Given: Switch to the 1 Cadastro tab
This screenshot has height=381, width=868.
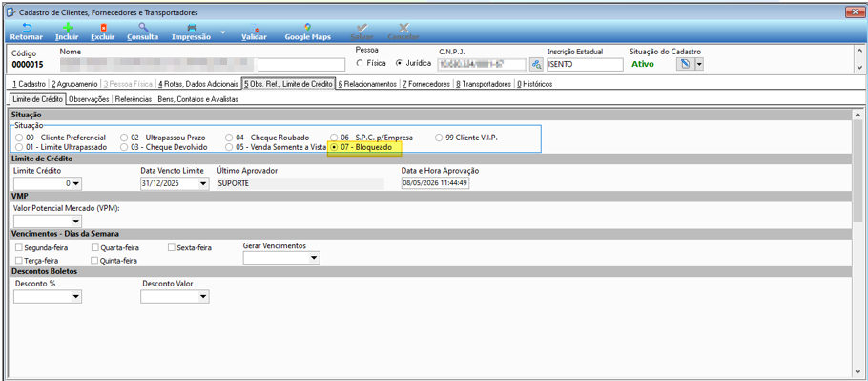Looking at the screenshot, I should point(29,84).
